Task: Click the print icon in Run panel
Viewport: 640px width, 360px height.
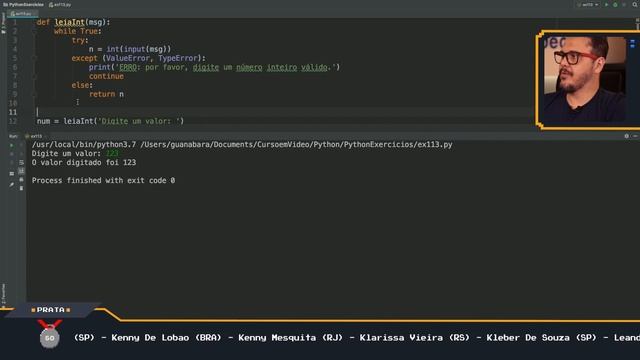Action: [x=21, y=180]
